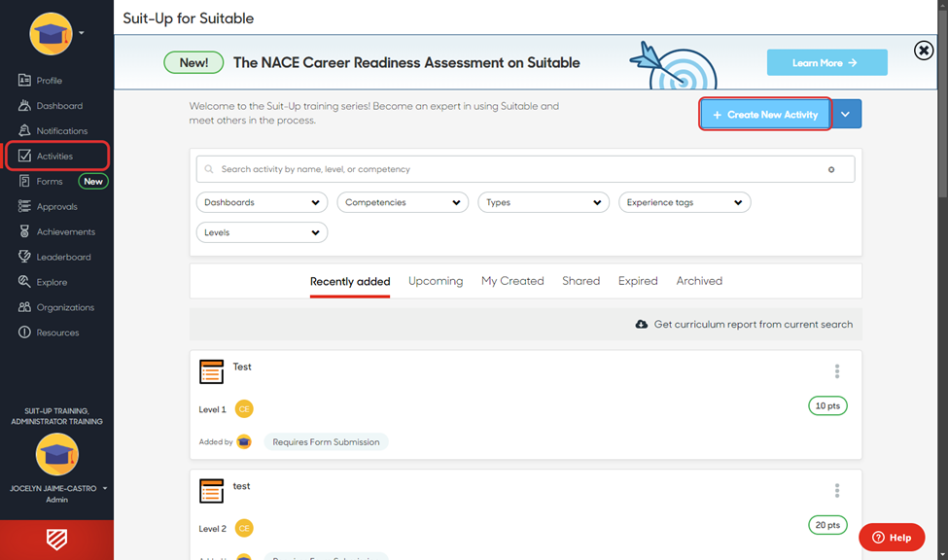Expand the arrow beside Create New Activity

point(846,115)
